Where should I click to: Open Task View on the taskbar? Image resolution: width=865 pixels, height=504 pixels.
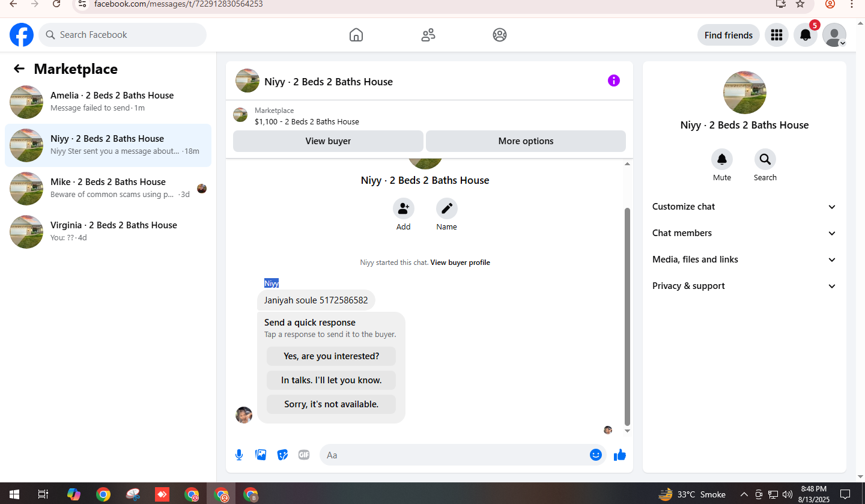pos(43,494)
